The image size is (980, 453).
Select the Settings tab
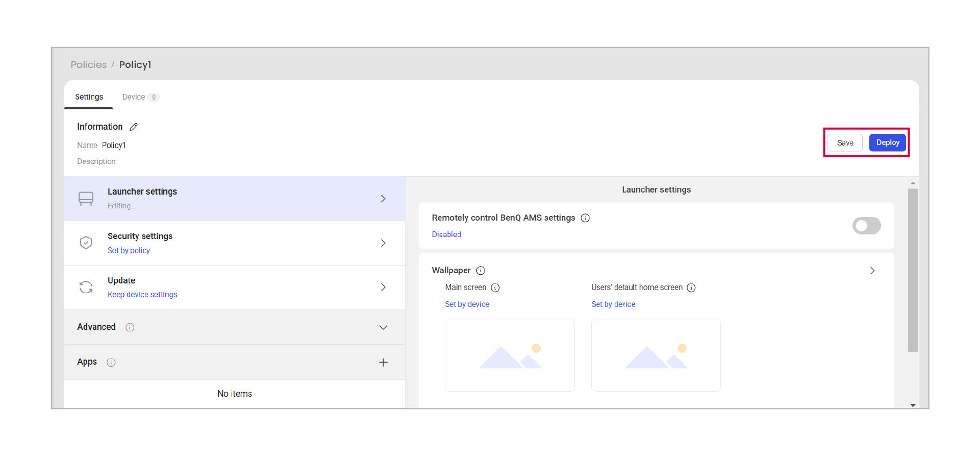89,97
